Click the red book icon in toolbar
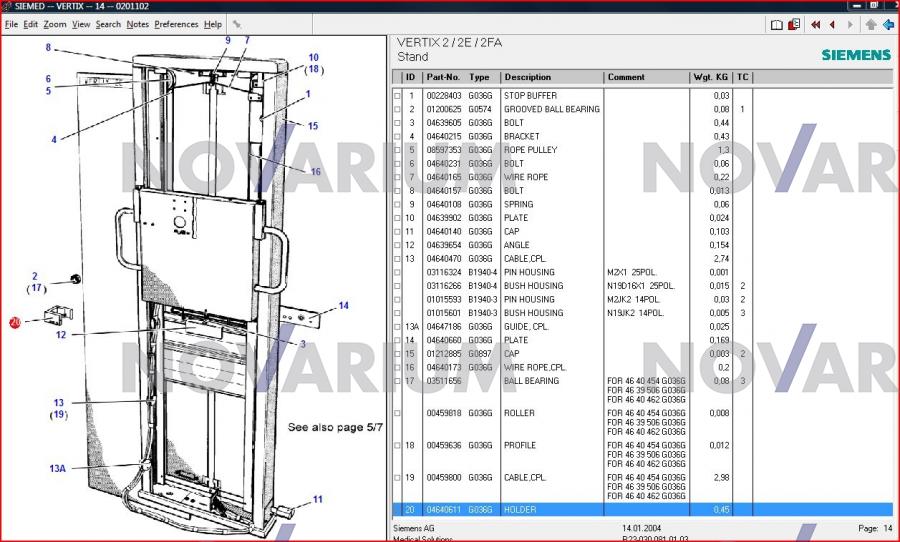 [794, 24]
